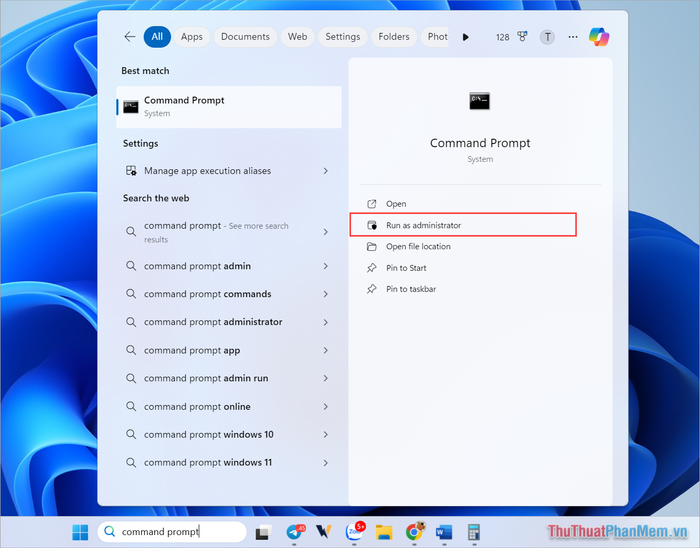Expand chevron for command prompt web result
The height and width of the screenshot is (548, 700).
[x=325, y=232]
